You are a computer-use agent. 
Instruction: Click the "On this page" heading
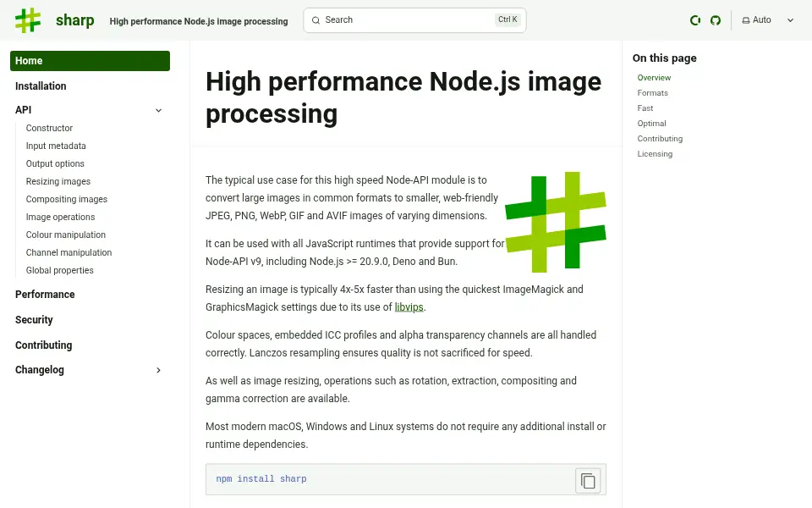[665, 58]
